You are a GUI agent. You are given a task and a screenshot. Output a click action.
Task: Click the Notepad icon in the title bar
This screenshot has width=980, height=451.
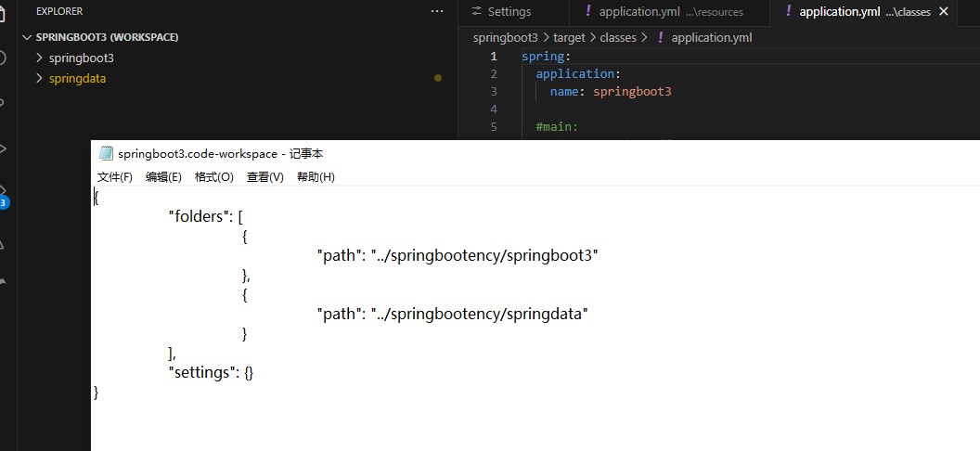click(106, 154)
